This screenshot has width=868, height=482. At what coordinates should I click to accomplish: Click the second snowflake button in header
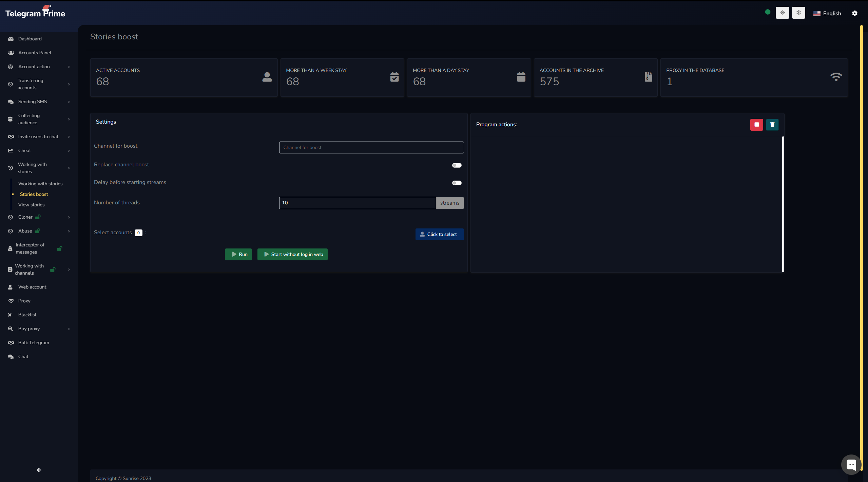pos(798,13)
